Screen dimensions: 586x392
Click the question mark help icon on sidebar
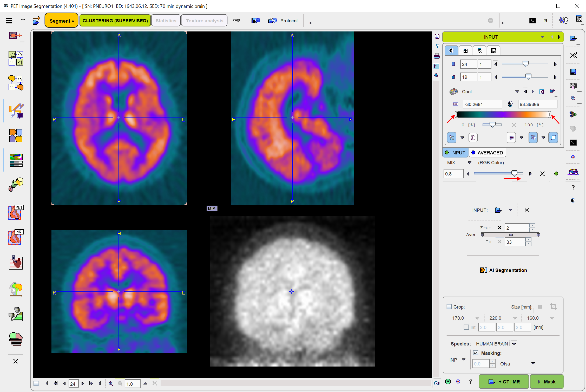click(573, 187)
